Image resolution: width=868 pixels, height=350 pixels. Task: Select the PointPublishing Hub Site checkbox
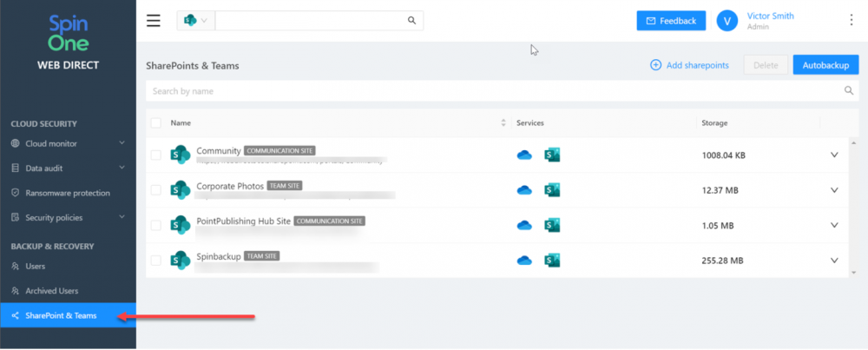[156, 226]
